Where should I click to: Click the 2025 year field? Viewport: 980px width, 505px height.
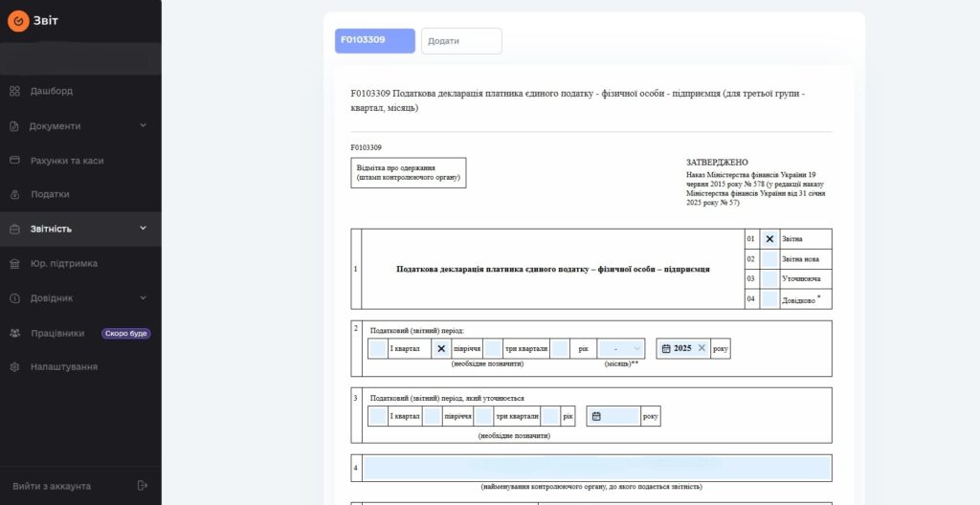(x=683, y=349)
